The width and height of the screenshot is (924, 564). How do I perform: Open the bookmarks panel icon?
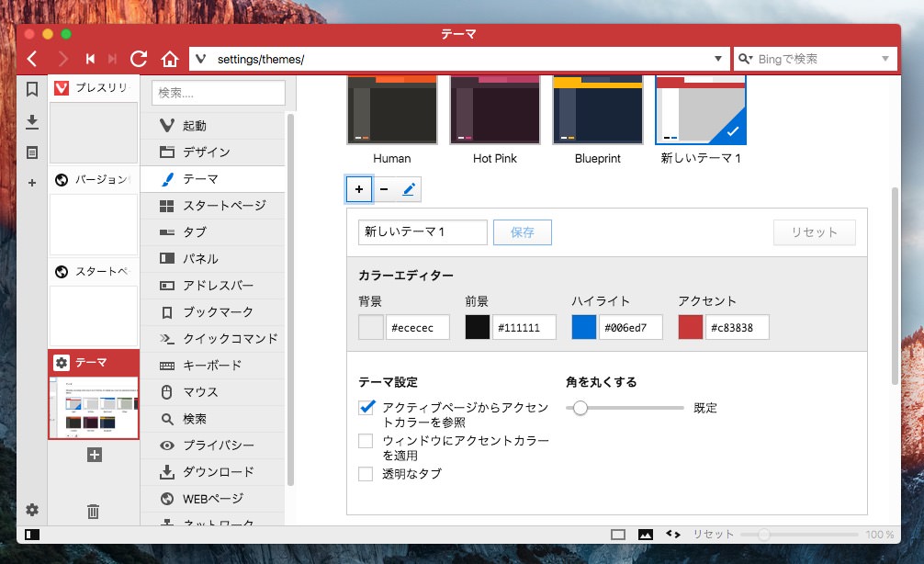tap(32, 89)
